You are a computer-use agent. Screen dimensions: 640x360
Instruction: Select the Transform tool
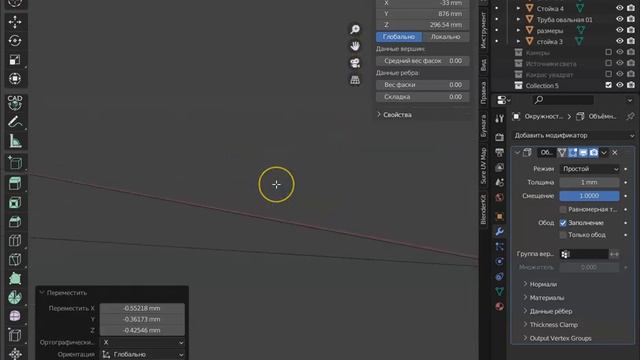pyautogui.click(x=15, y=78)
